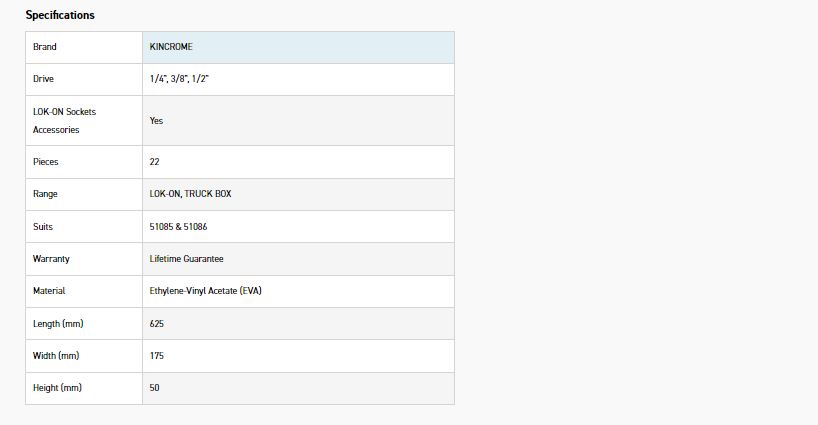
Task: Click the LOK-ON Sockets Accessories label
Action: pos(65,120)
